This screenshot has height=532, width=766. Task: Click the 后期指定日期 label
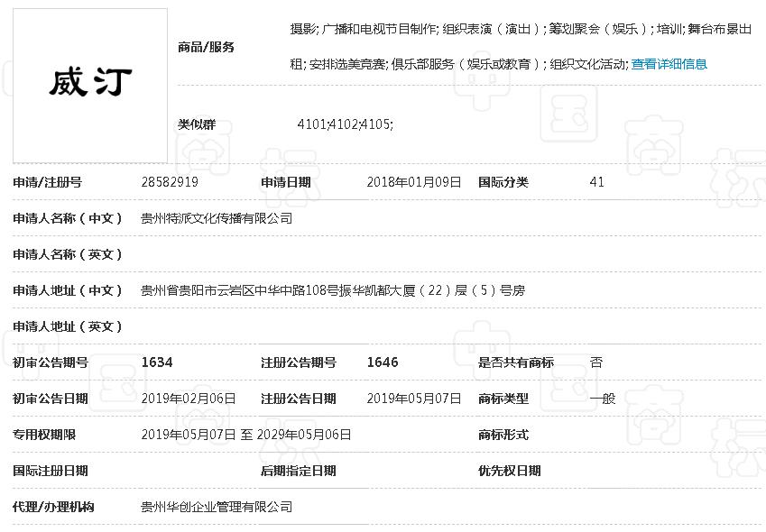[x=299, y=471]
